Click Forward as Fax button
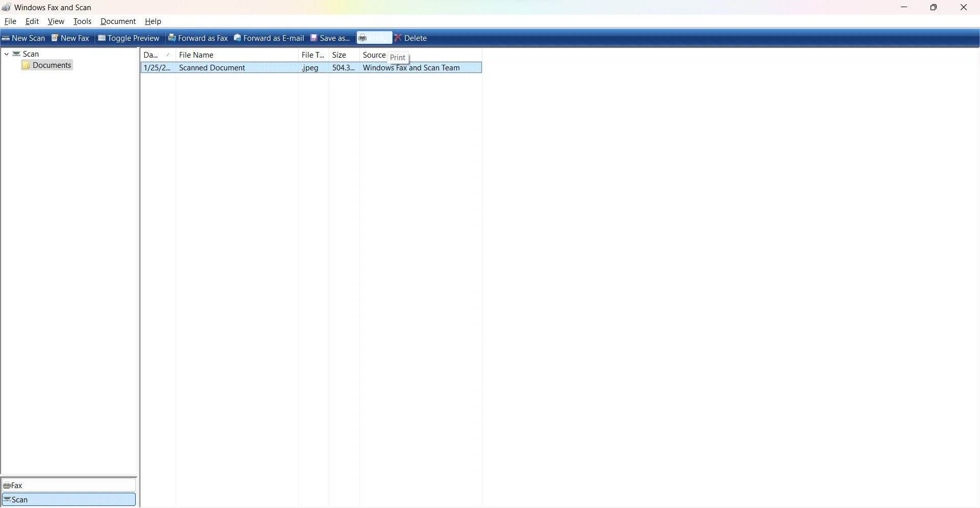The image size is (980, 508). point(198,38)
